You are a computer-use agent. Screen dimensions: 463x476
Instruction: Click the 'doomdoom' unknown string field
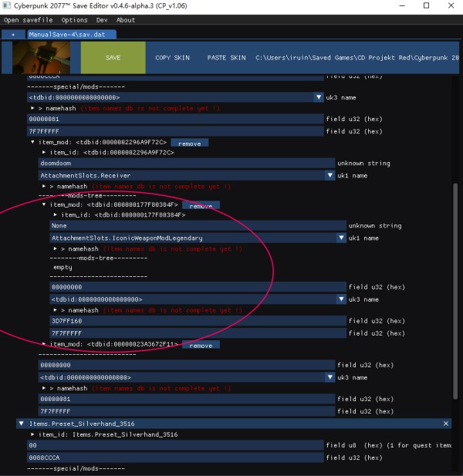tap(185, 164)
